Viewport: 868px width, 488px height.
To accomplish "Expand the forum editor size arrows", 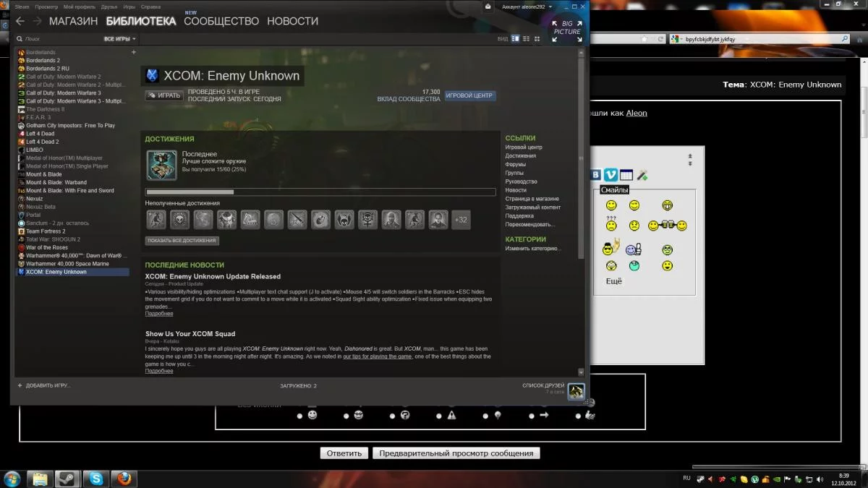I will (690, 160).
